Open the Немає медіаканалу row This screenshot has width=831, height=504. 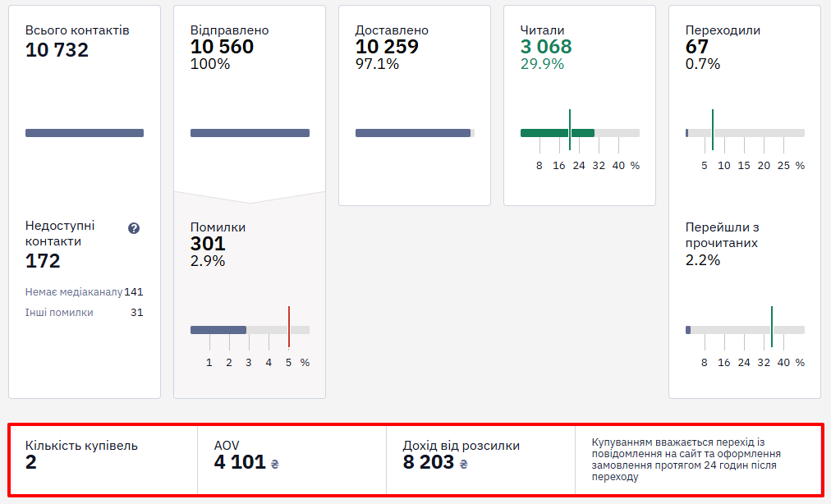coord(85,292)
